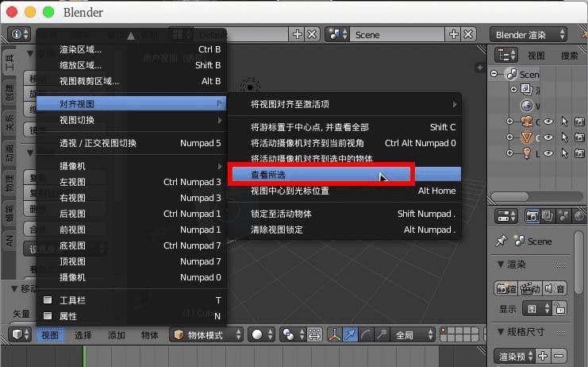Open the 物体模式 mode dropdown

[x=206, y=334]
